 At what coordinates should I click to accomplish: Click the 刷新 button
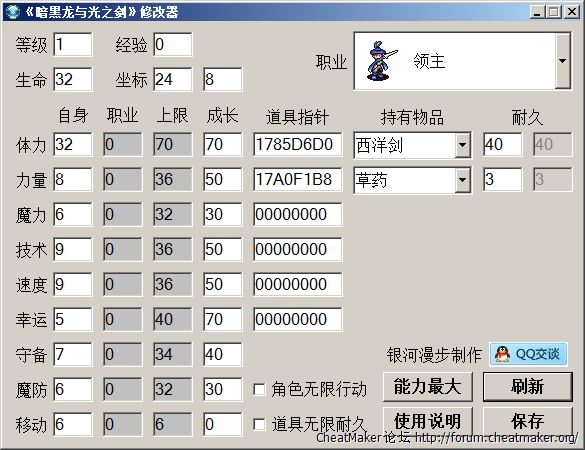(x=528, y=387)
